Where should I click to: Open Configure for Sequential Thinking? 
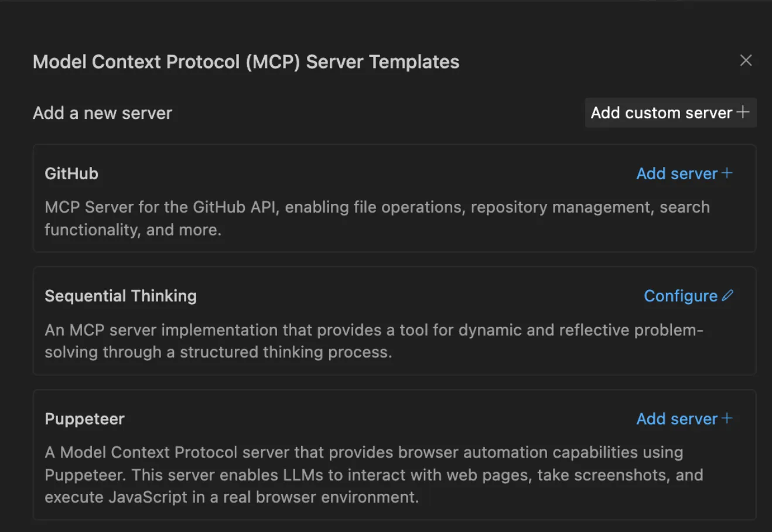[x=681, y=296]
